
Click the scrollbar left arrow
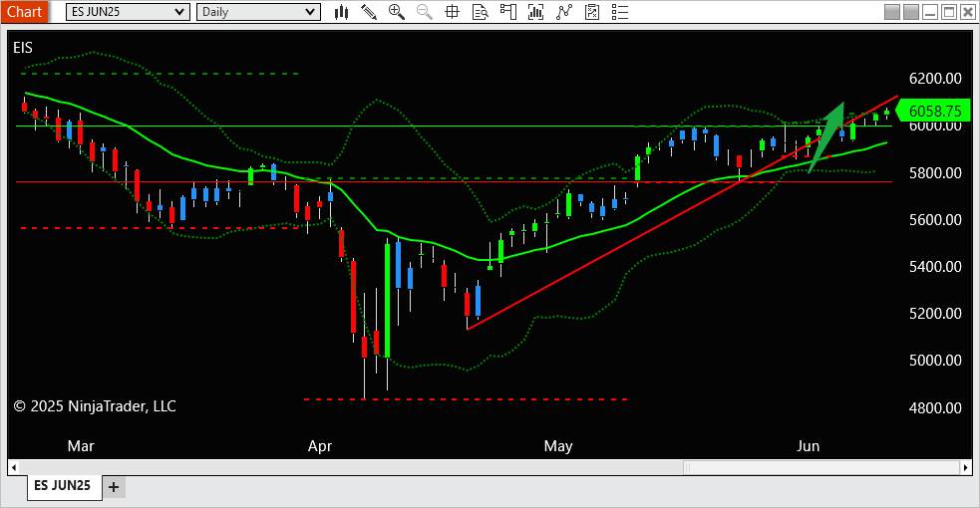pos(14,467)
